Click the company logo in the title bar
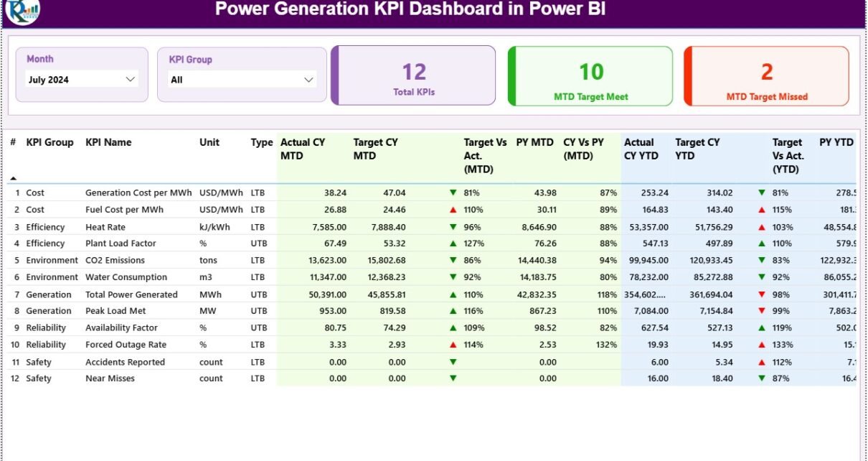868x461 pixels. (x=22, y=11)
